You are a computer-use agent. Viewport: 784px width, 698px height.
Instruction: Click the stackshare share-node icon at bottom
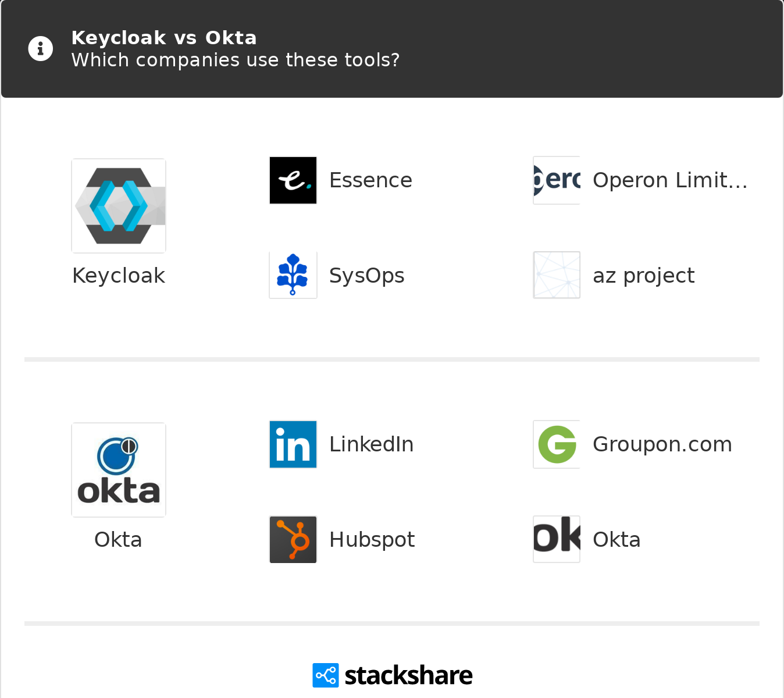coord(325,675)
